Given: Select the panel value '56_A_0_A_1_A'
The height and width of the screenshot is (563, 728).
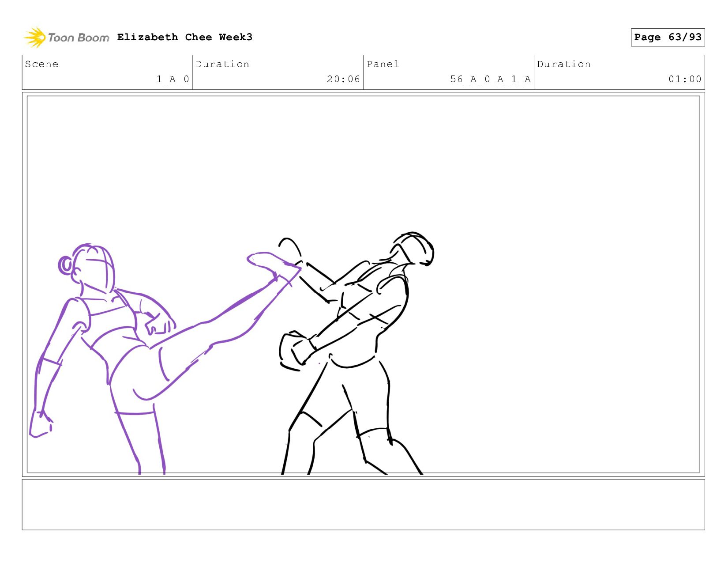Looking at the screenshot, I should [x=490, y=79].
